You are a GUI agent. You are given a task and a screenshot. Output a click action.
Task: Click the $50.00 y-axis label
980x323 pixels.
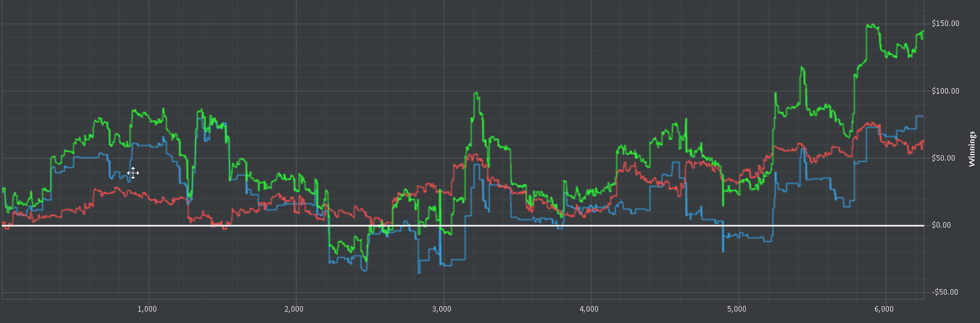[945, 158]
